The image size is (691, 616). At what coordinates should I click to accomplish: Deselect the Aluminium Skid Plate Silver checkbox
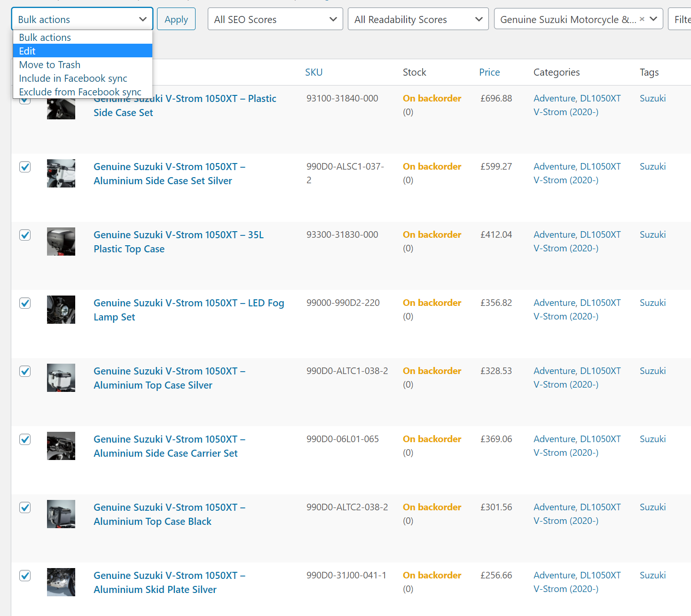(x=25, y=576)
